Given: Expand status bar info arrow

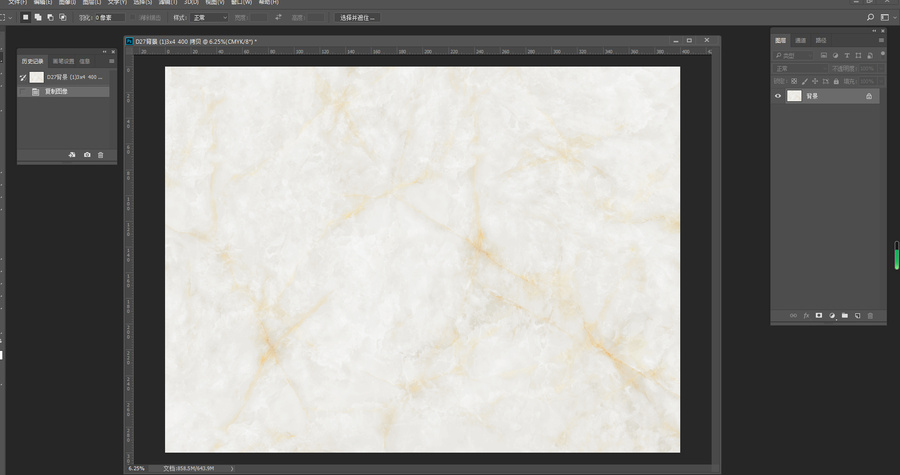Looking at the screenshot, I should 232,469.
